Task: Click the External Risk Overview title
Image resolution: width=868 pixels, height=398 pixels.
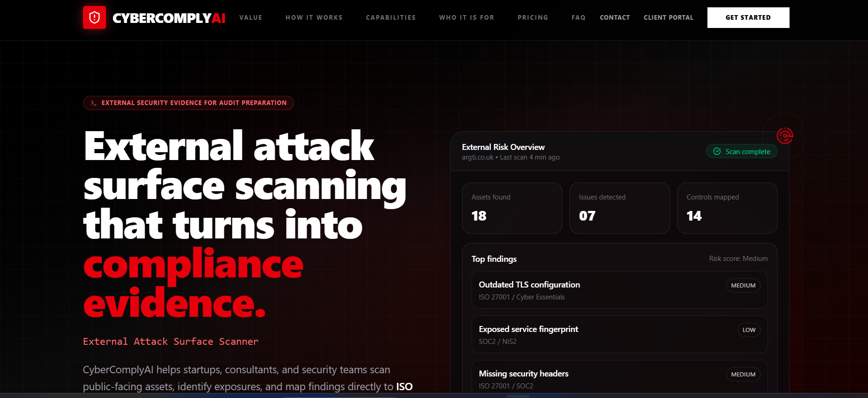Action: point(503,147)
